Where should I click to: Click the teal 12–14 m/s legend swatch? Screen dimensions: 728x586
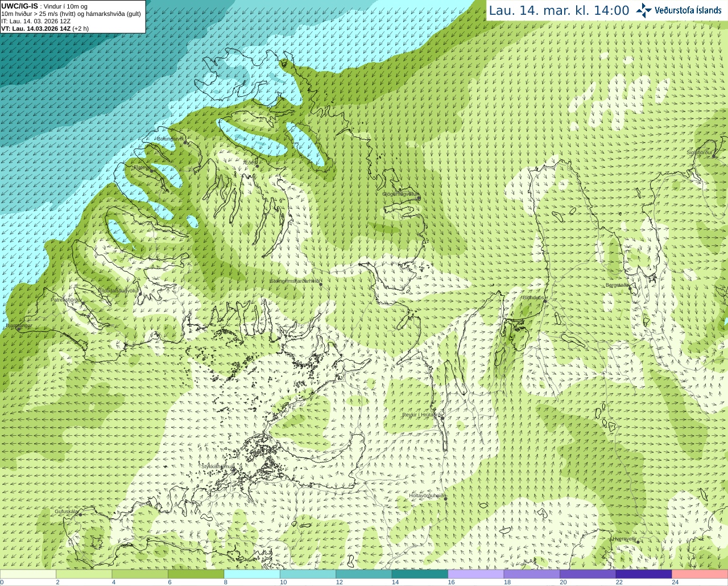(x=364, y=574)
